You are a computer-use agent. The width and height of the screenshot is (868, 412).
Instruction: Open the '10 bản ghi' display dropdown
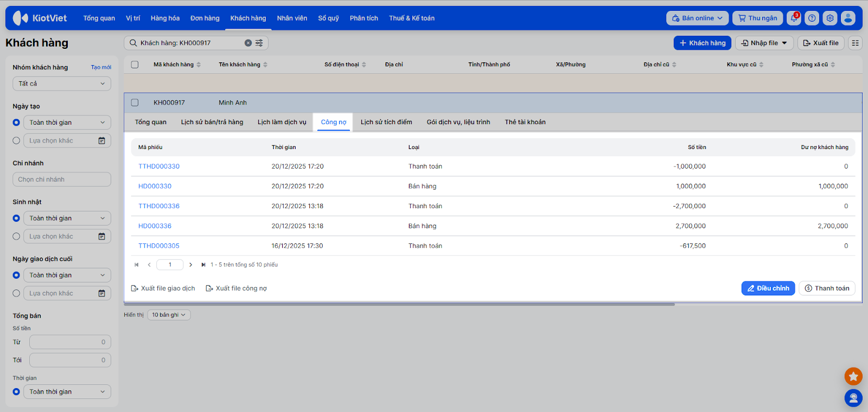[x=169, y=315]
